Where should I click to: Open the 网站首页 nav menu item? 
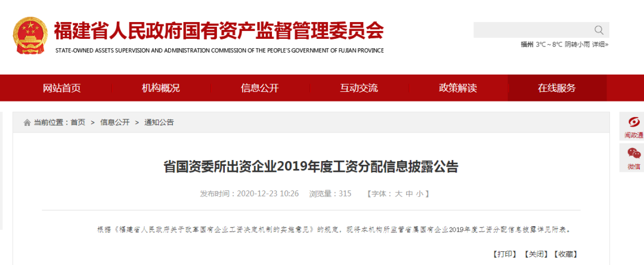tap(61, 88)
